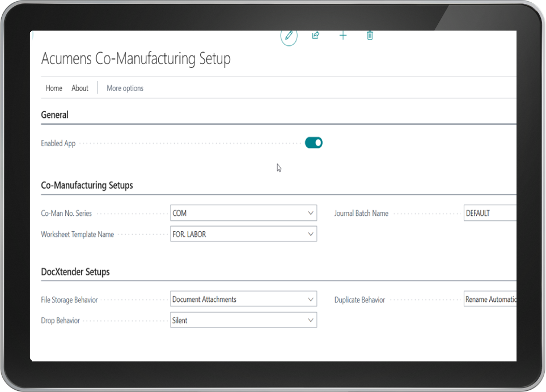546x392 pixels.
Task: Click the Duplicate Behavior field
Action: [490, 299]
